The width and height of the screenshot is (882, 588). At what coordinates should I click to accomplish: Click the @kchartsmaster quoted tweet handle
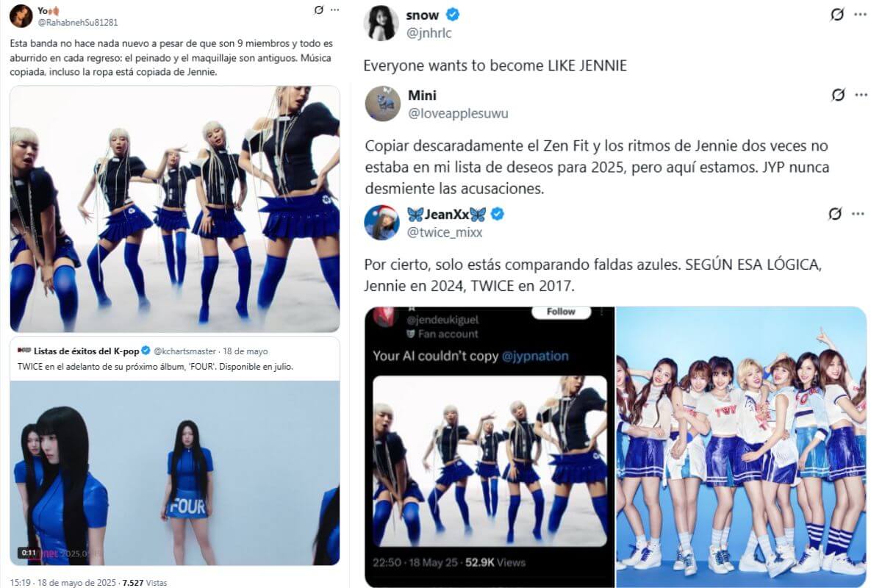click(x=184, y=351)
